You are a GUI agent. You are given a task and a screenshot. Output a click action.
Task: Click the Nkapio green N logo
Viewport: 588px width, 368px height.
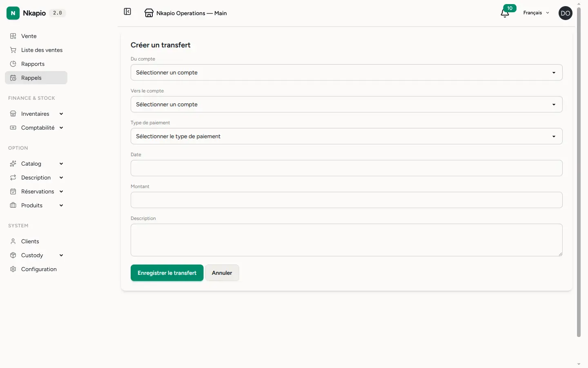pos(13,13)
